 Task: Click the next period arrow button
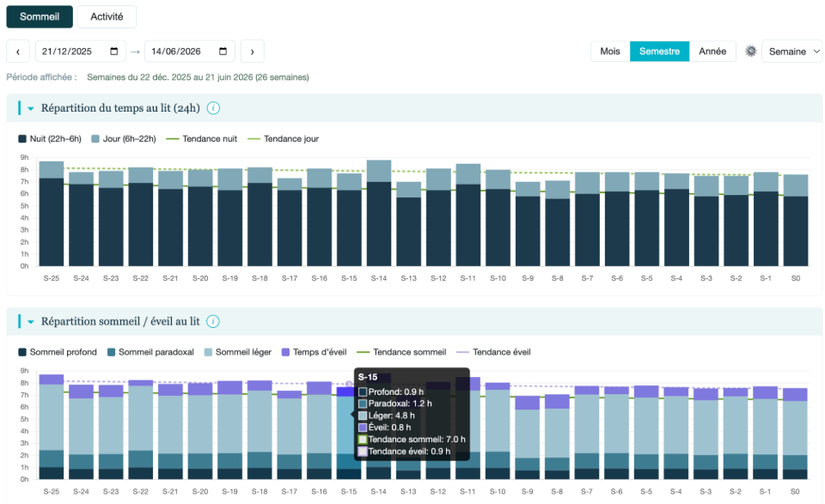252,52
